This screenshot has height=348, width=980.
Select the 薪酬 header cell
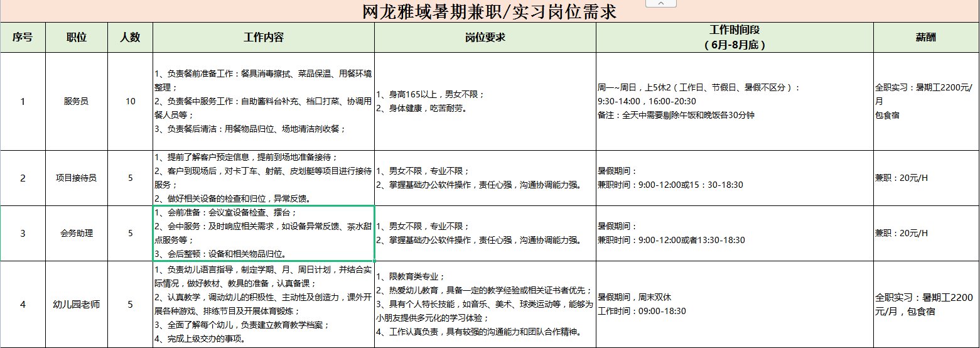click(926, 37)
